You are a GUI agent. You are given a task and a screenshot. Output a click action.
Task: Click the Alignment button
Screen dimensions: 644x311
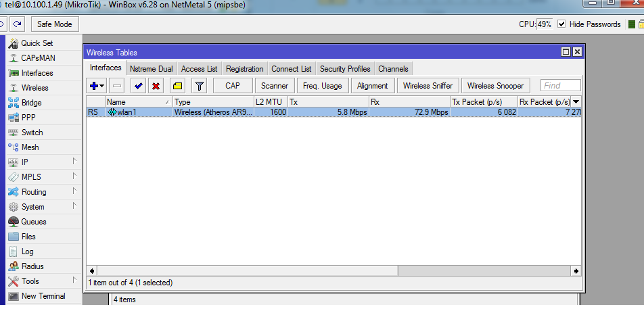coord(372,86)
